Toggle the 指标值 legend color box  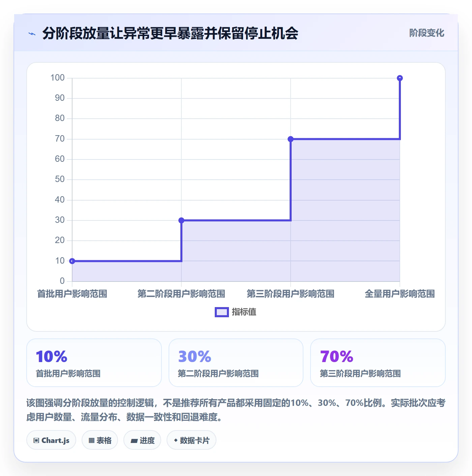coord(222,312)
